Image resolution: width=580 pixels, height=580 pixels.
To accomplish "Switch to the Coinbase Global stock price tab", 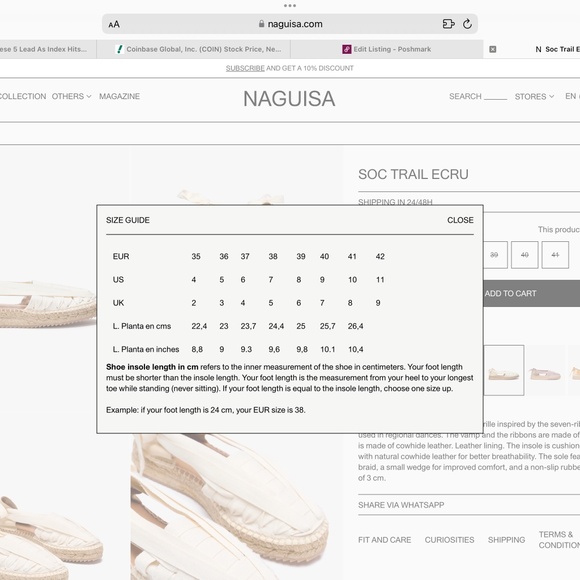I will pos(194,49).
